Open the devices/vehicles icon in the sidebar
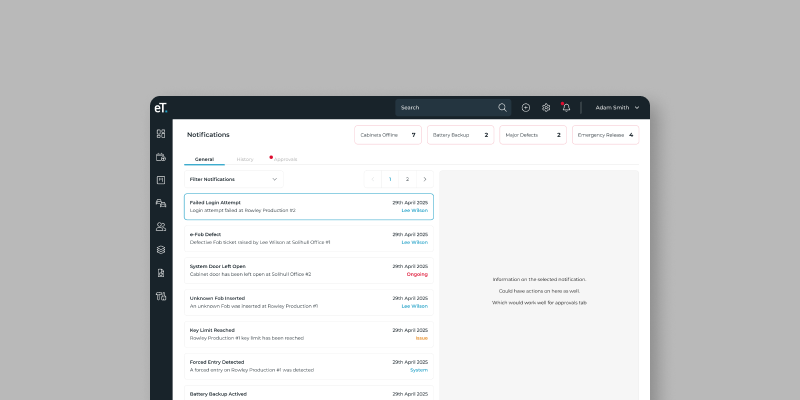The image size is (800, 400). point(161,203)
